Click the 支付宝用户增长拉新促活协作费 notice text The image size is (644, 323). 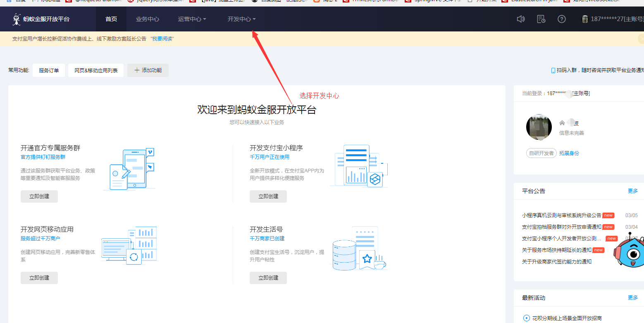point(79,39)
